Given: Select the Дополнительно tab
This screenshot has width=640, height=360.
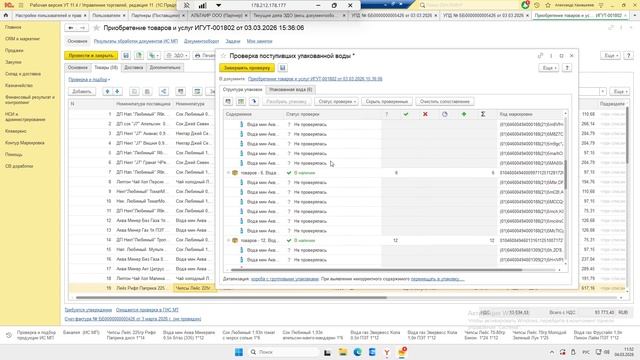Looking at the screenshot, I should pos(164,67).
